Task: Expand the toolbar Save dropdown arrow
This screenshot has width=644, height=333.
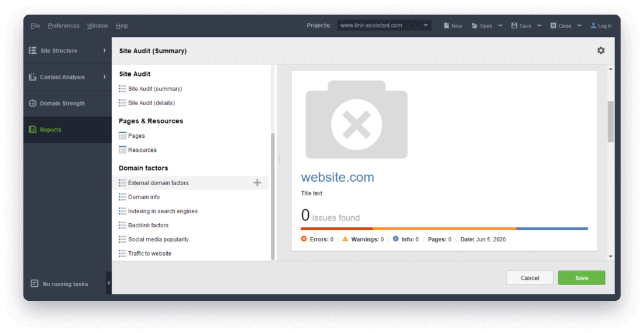Action: (539, 26)
